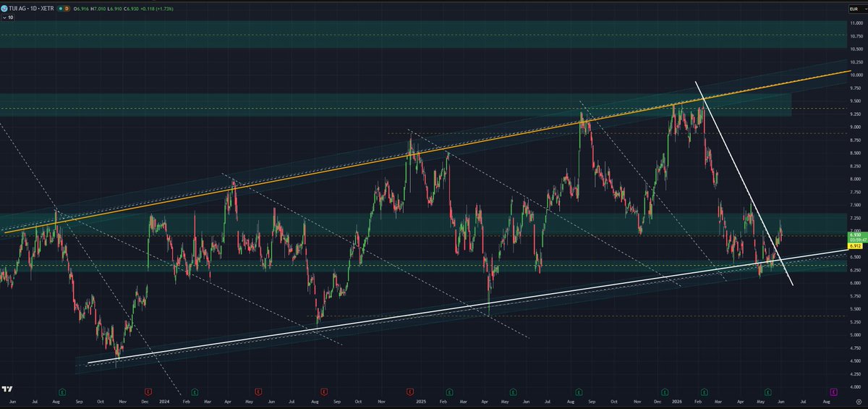Click the high value H7.010
Viewport: 868px width, 409px height.
coord(98,9)
